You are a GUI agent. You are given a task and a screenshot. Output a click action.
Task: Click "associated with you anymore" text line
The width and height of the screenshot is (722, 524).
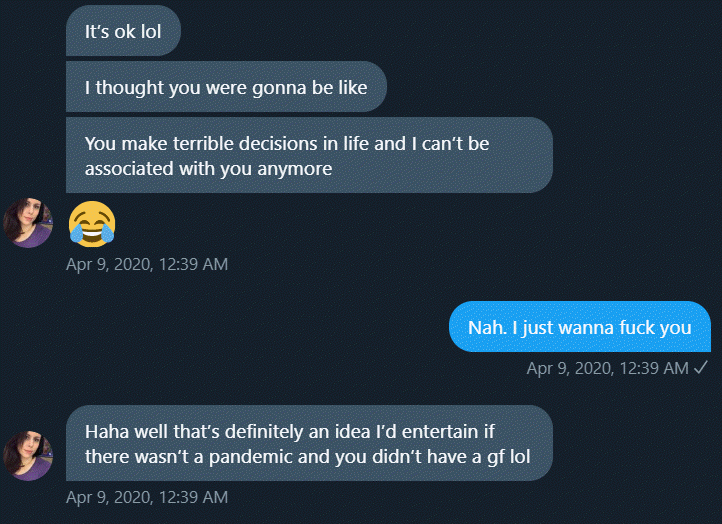(209, 169)
